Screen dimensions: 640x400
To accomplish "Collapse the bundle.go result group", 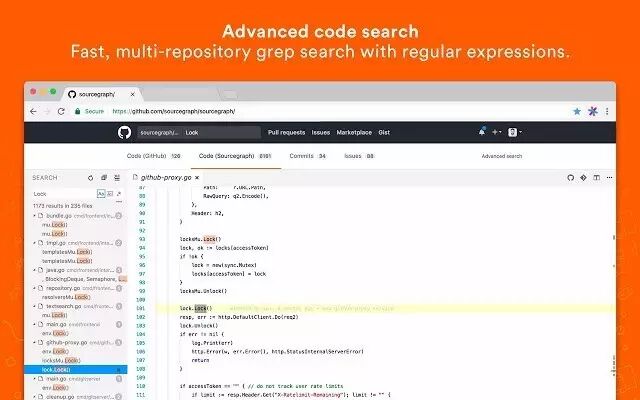I will click(34, 216).
